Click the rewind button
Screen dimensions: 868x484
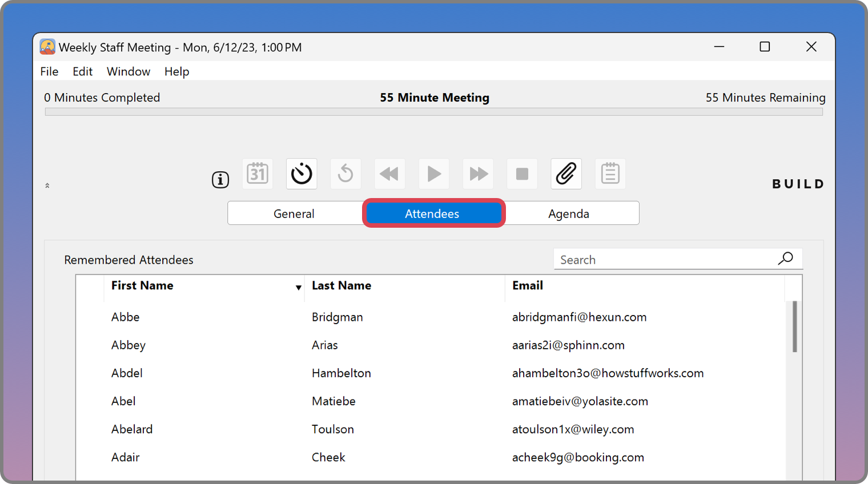[389, 174]
